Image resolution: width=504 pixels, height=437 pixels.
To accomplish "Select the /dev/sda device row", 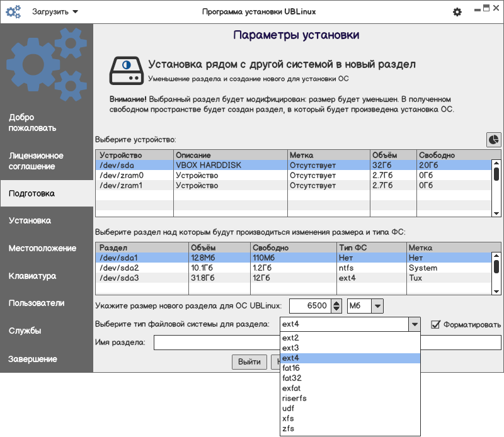I will (294, 165).
